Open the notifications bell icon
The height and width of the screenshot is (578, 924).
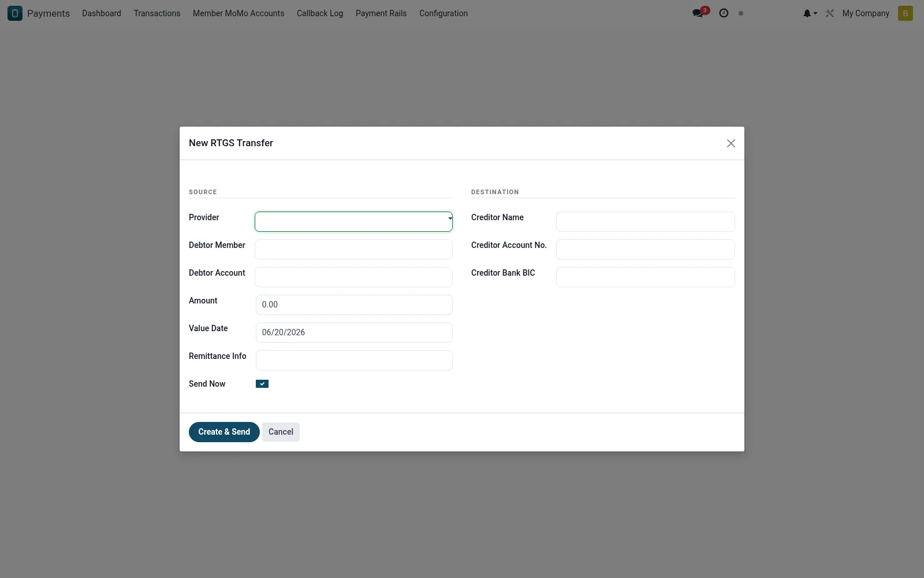point(810,13)
